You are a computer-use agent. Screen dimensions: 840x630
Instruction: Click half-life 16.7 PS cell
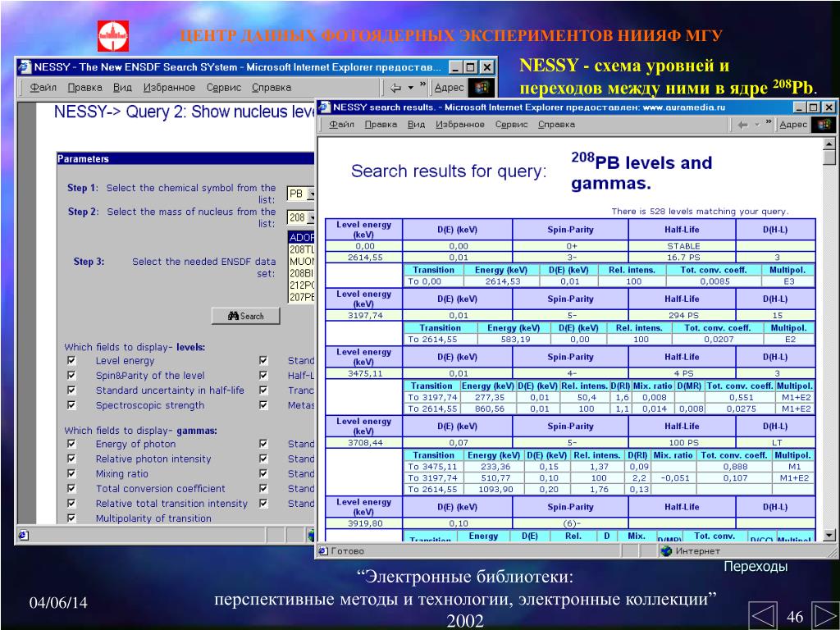pyautogui.click(x=682, y=258)
